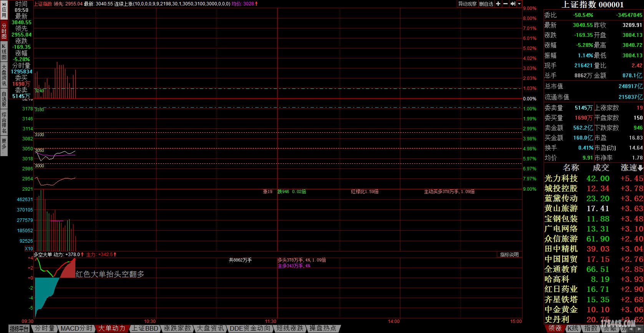Switch to the K线 list tab
This screenshot has width=644, height=333.
pos(573,329)
